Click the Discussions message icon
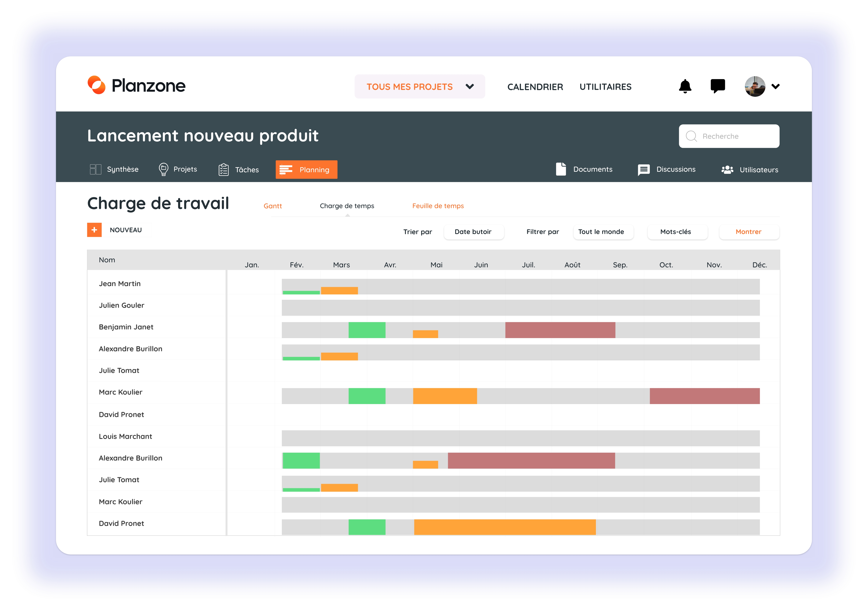 [643, 170]
